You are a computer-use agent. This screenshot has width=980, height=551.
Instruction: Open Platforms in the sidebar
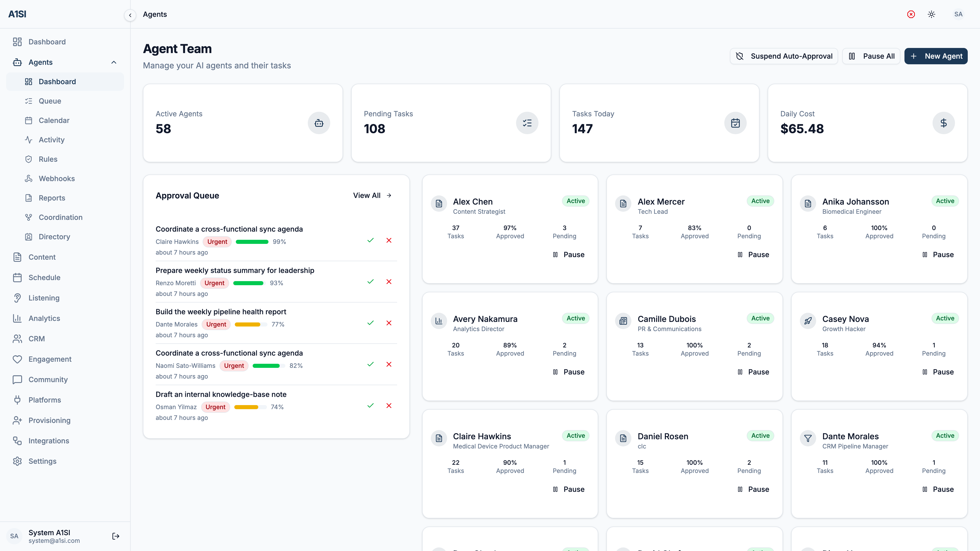[x=65, y=400]
